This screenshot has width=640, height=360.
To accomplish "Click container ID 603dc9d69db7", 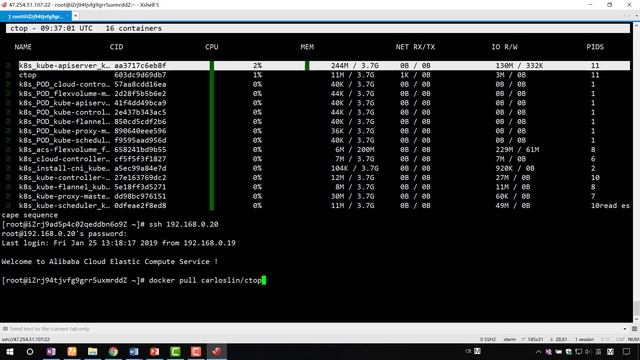I will tap(140, 75).
